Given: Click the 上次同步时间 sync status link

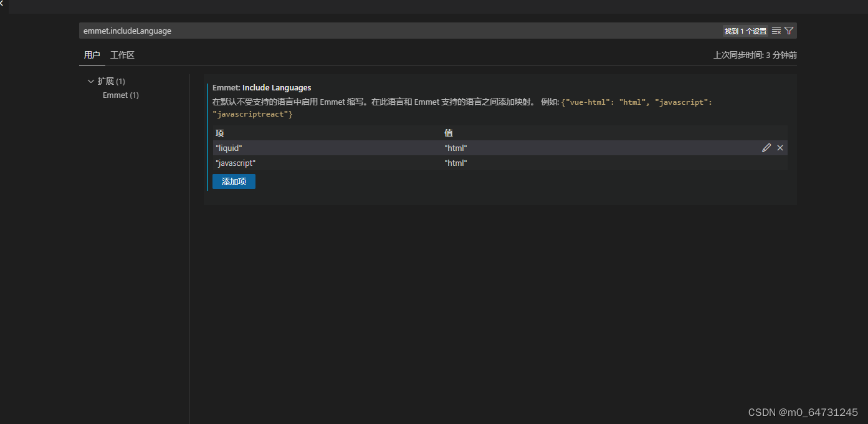Looking at the screenshot, I should (755, 55).
